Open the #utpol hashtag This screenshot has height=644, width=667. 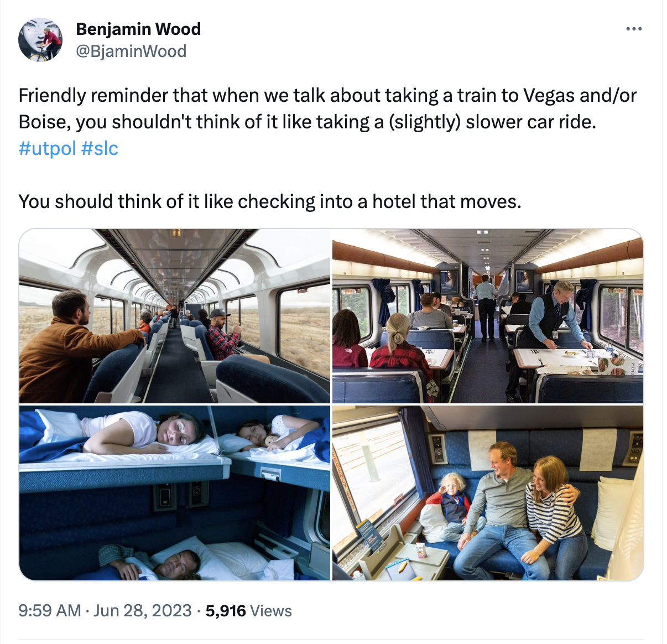point(47,148)
